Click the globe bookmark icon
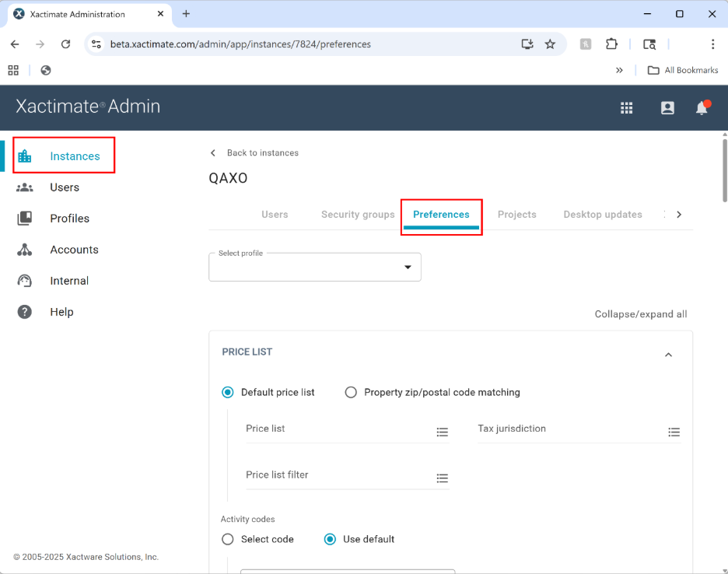The height and width of the screenshot is (574, 728). point(45,70)
